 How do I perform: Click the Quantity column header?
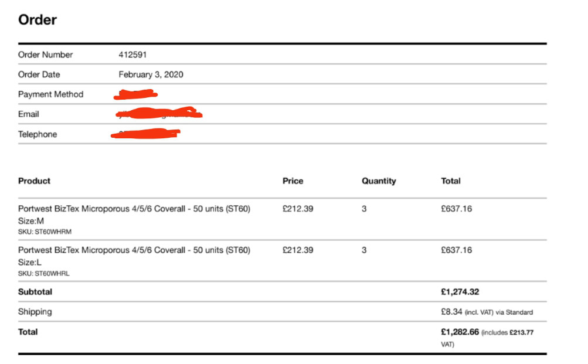coord(379,181)
